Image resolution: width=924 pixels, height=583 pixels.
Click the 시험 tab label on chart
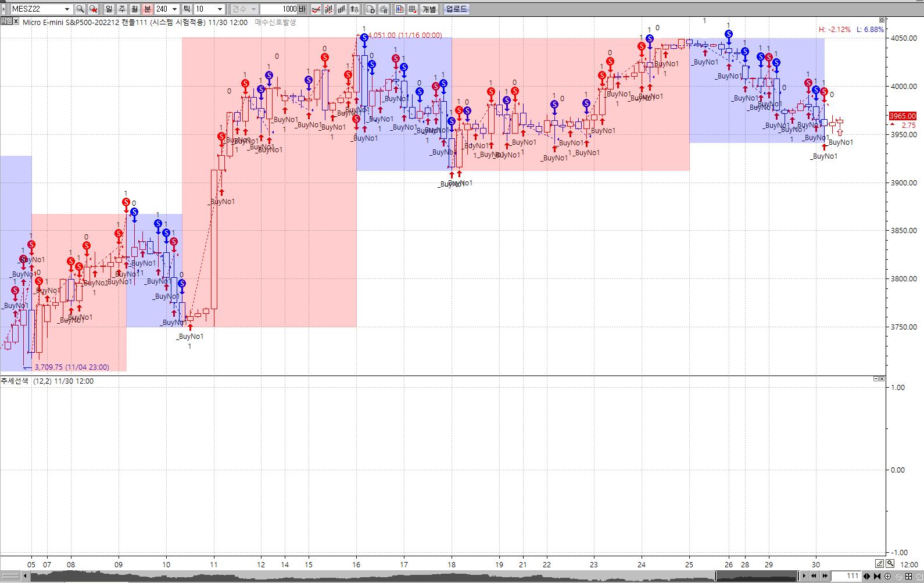coord(6,22)
